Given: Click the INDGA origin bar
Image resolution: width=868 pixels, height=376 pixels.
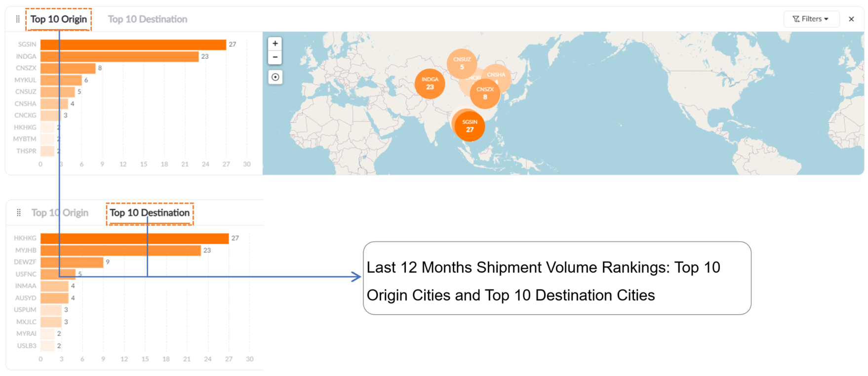Looking at the screenshot, I should coord(119,56).
